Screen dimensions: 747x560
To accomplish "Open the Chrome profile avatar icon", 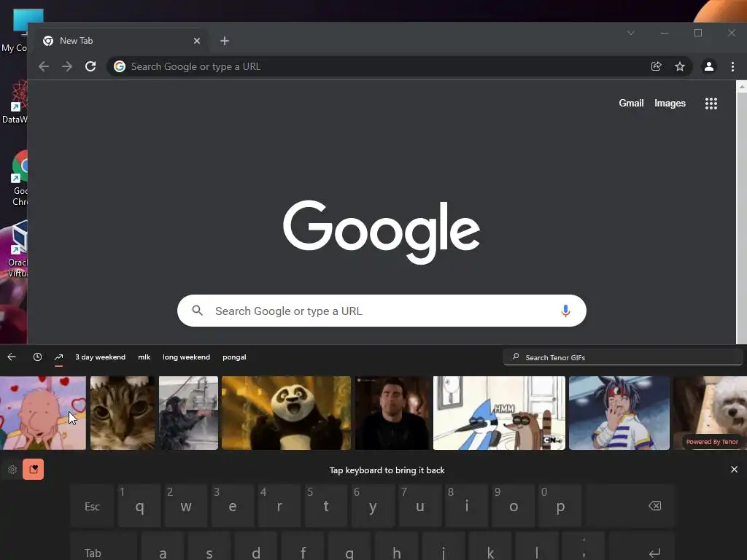I will [x=709, y=66].
